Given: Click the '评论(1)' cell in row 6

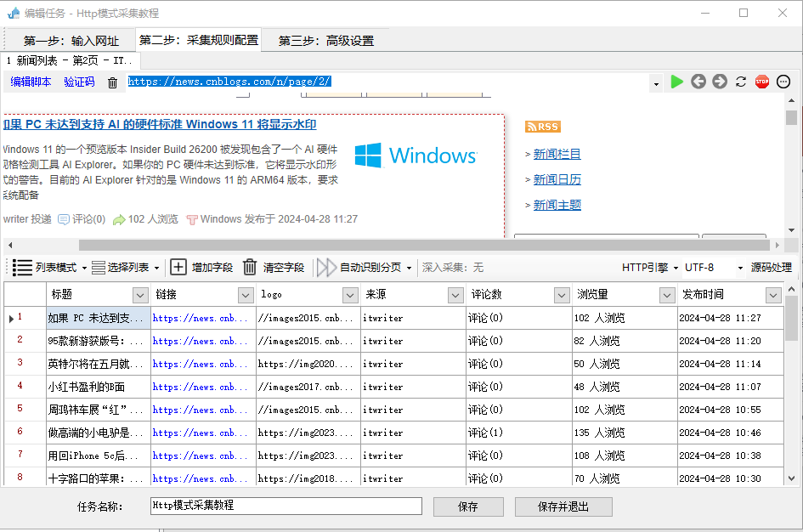Looking at the screenshot, I should point(519,433).
